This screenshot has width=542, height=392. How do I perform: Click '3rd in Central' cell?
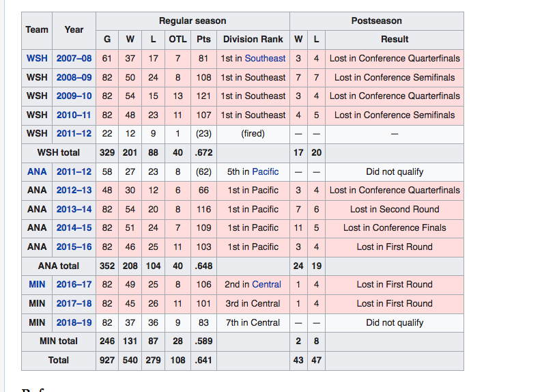point(253,303)
